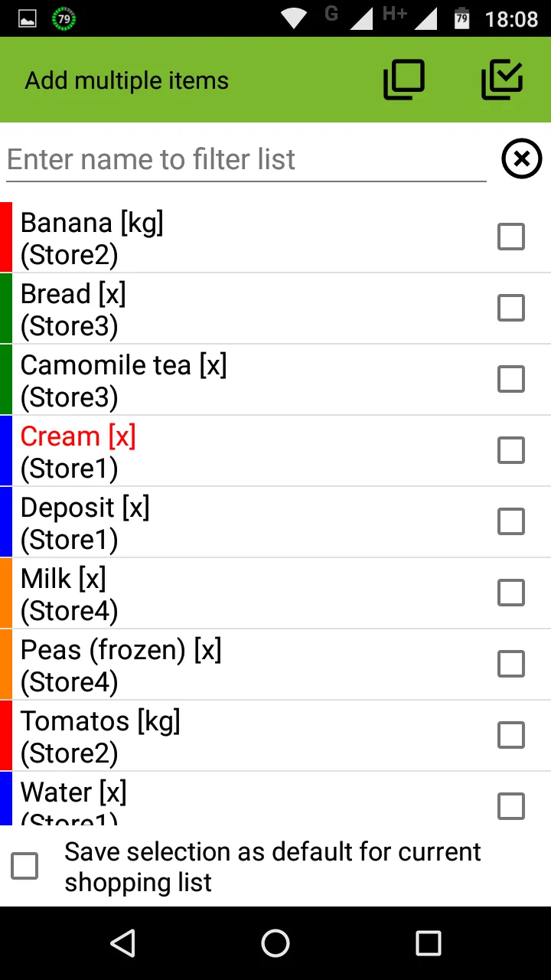Select the Camomile tea [x] list item
551x980 pixels.
click(275, 380)
